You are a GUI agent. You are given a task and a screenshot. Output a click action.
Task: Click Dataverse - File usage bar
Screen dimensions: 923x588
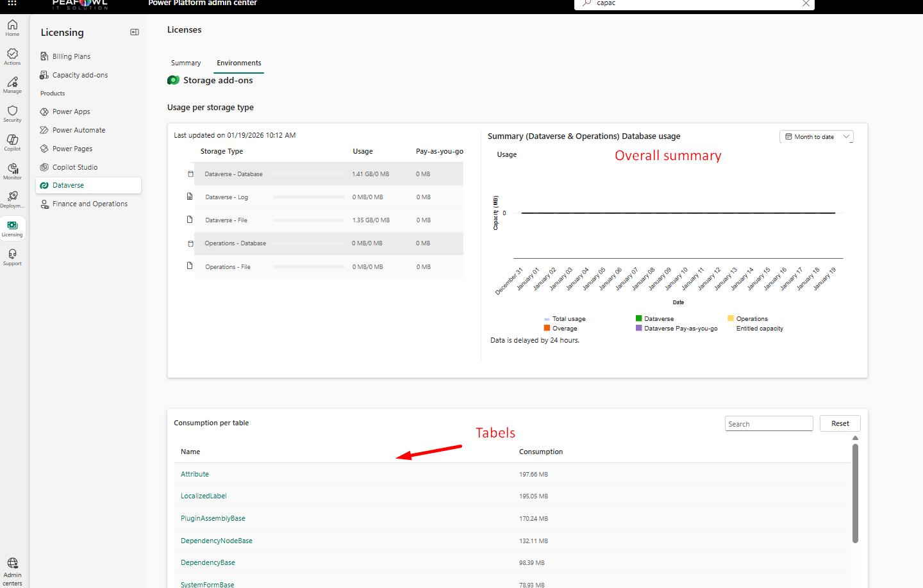coord(309,220)
